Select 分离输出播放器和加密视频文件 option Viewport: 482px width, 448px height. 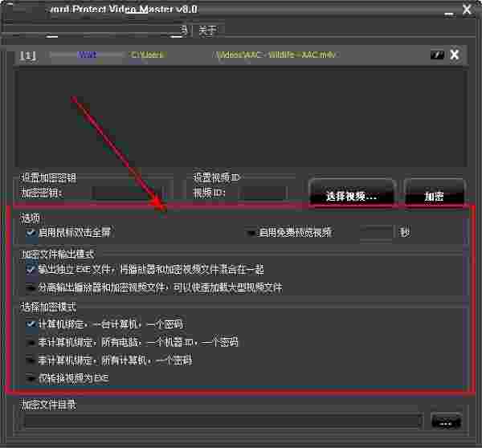[31, 287]
